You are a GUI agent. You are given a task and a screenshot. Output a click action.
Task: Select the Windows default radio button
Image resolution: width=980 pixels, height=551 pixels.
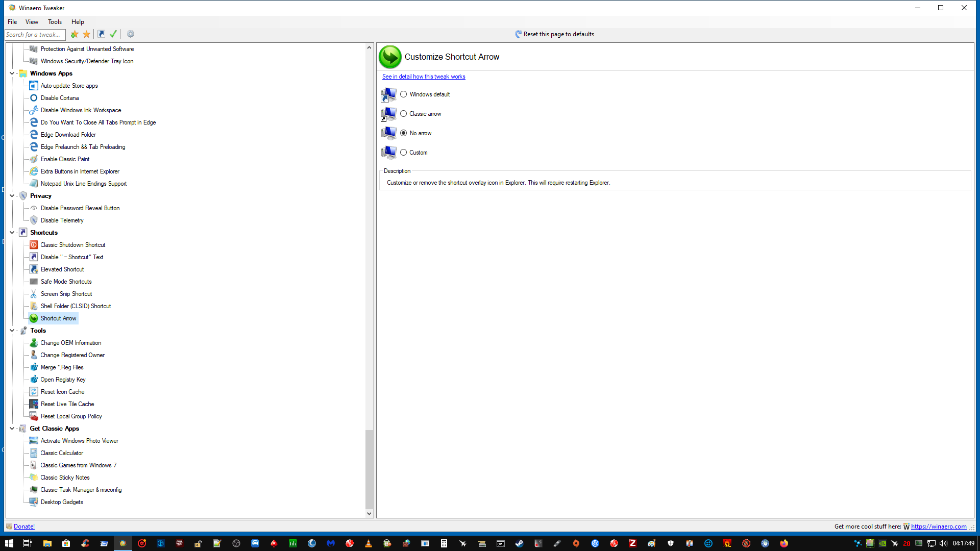pyautogui.click(x=404, y=94)
